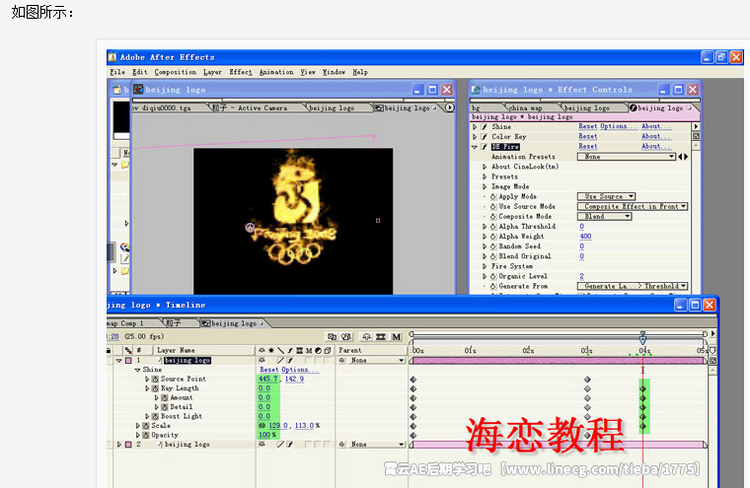Click the Motion Blur (M) button in the timeline
750x488 pixels.
coord(397,337)
